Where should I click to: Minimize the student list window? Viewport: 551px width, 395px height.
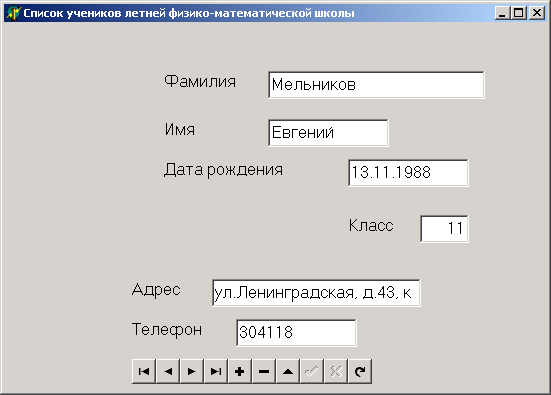pos(502,13)
